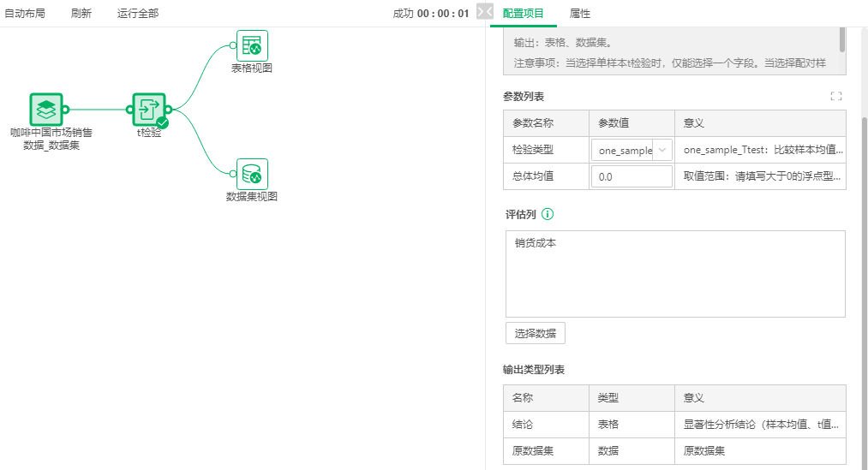Viewport: 868px width, 470px height.
Task: Click 表格 type cell in output list
Action: pos(632,425)
